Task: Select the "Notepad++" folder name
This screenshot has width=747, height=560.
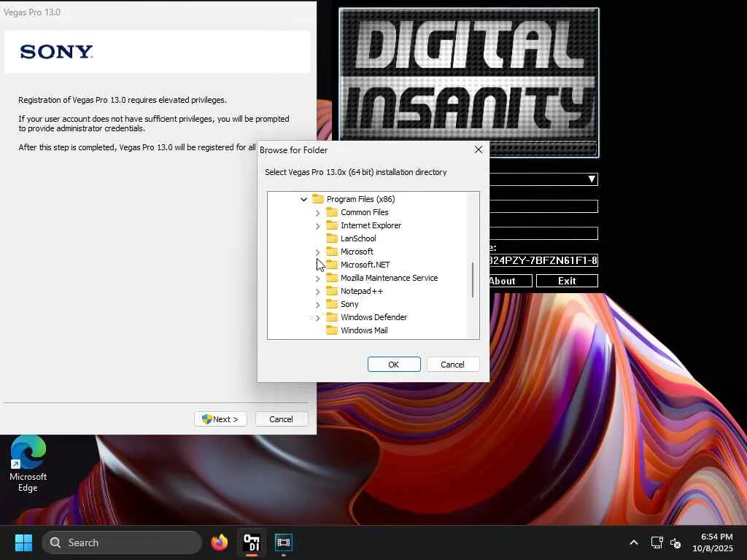Action: [362, 291]
